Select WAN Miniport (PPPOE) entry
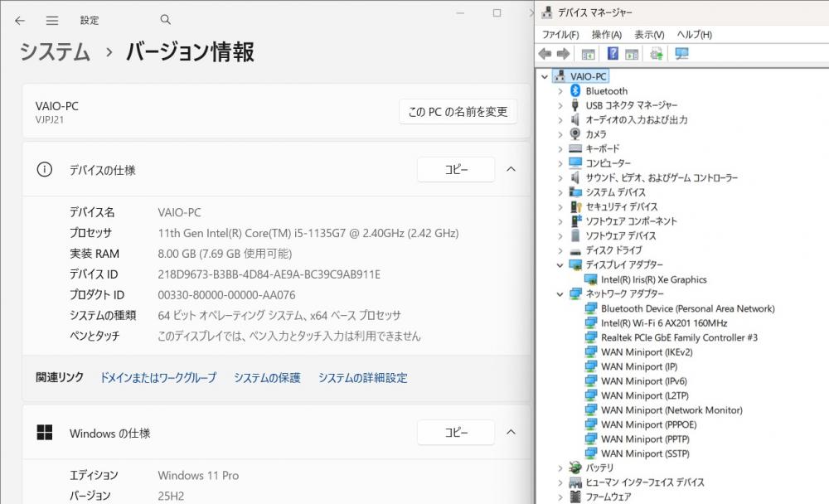Viewport: 829px width, 504px height. tap(649, 424)
